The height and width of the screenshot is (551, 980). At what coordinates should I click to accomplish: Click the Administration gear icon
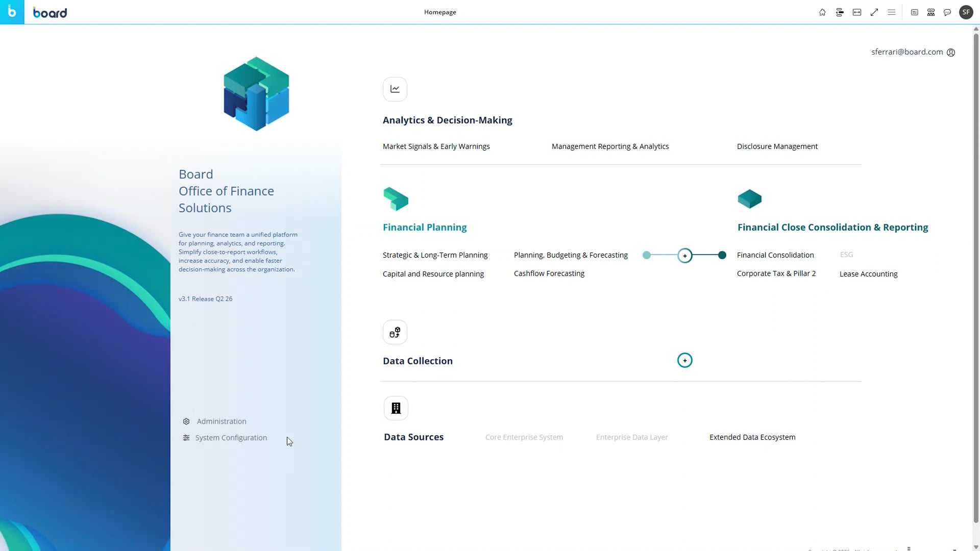pos(186,421)
